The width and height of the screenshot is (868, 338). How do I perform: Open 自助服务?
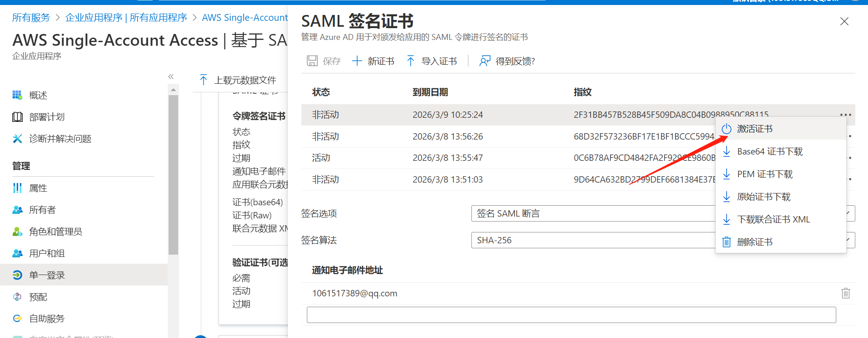tap(47, 319)
